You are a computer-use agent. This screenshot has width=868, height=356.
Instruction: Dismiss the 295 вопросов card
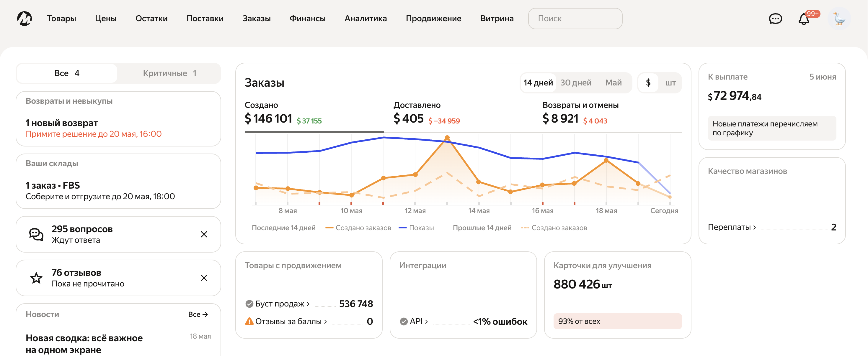point(204,234)
